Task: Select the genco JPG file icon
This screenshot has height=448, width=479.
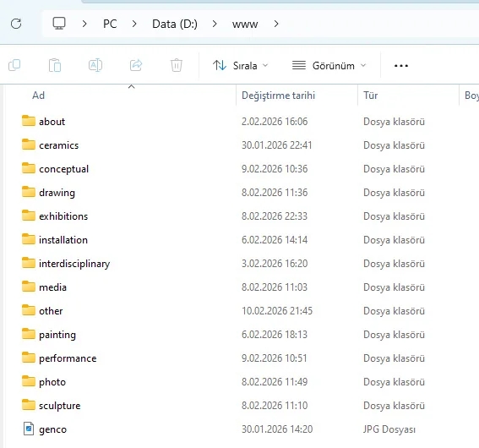Action: point(29,429)
